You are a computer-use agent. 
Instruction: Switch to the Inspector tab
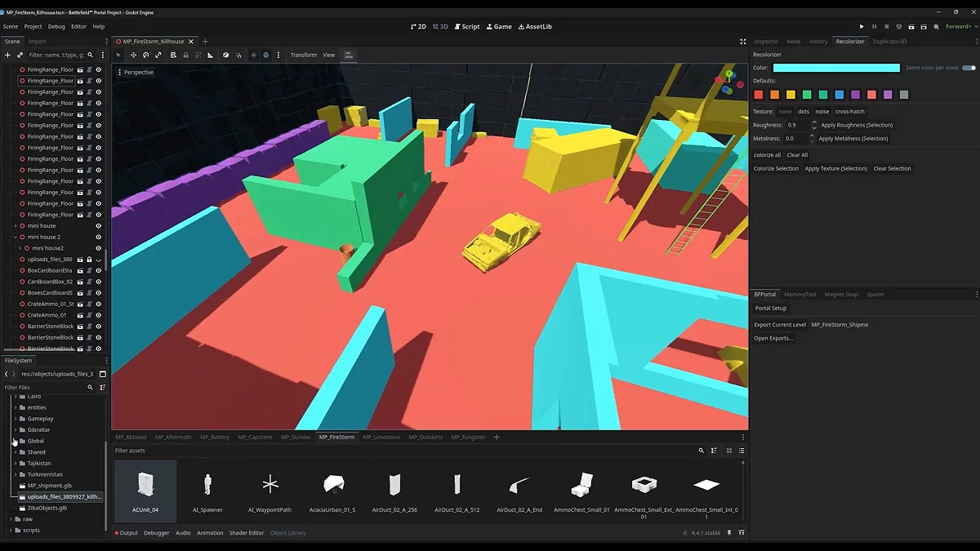pos(765,41)
